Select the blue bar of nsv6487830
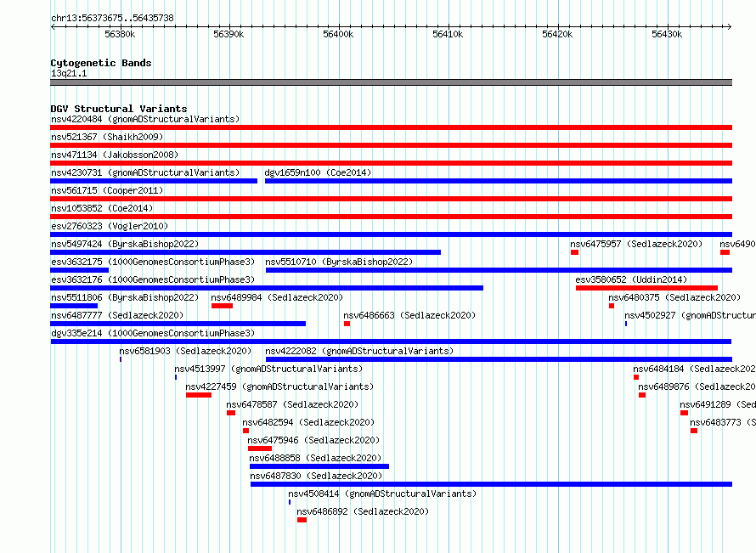Screen dimensions: 756x553 [x=491, y=484]
